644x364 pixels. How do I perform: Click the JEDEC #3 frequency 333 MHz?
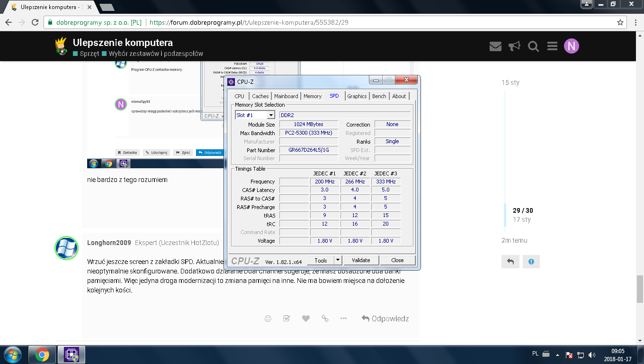[x=386, y=182]
